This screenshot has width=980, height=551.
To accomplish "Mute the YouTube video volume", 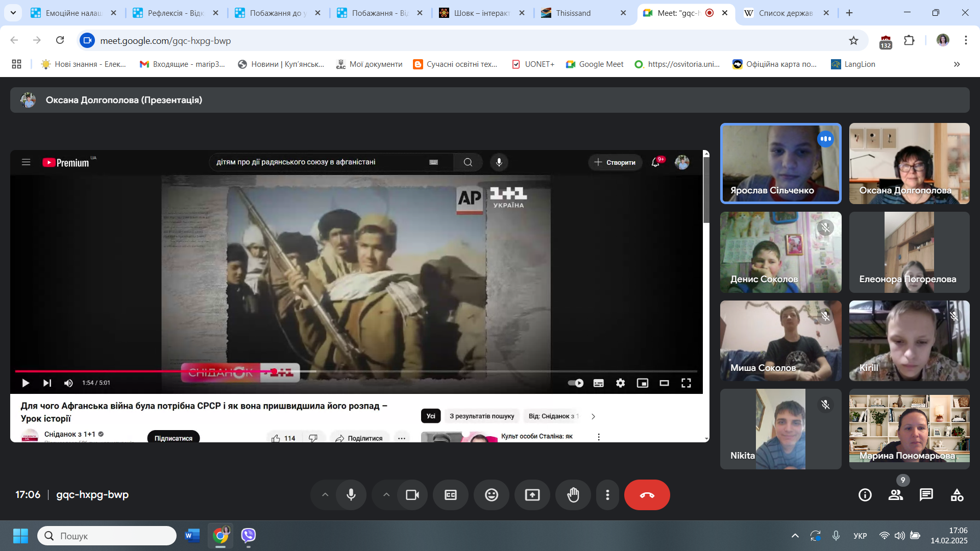I will click(68, 383).
